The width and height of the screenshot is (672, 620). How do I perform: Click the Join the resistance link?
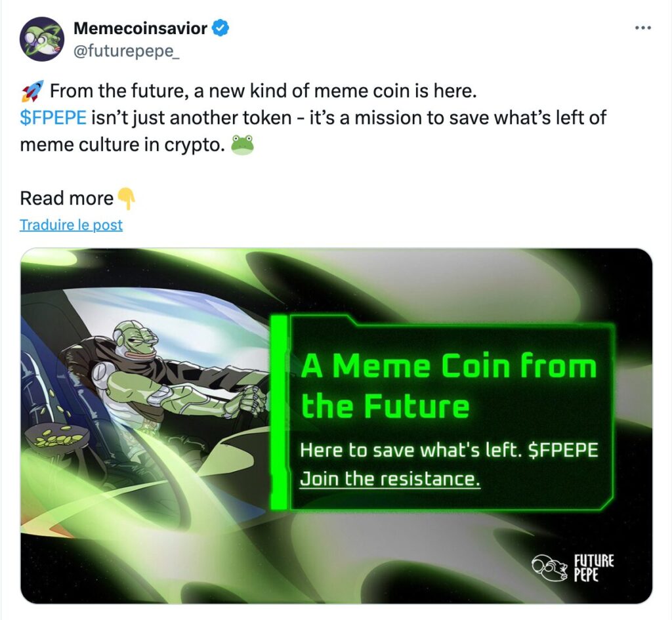coord(390,478)
